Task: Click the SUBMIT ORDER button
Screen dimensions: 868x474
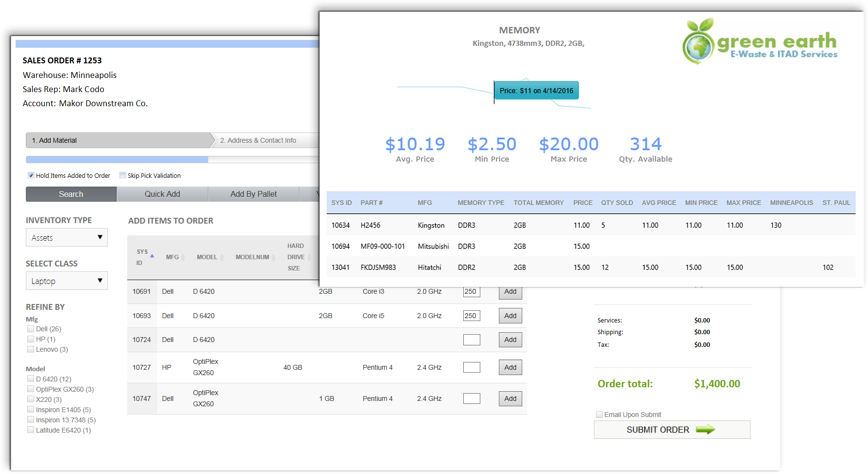Action: pyautogui.click(x=672, y=430)
